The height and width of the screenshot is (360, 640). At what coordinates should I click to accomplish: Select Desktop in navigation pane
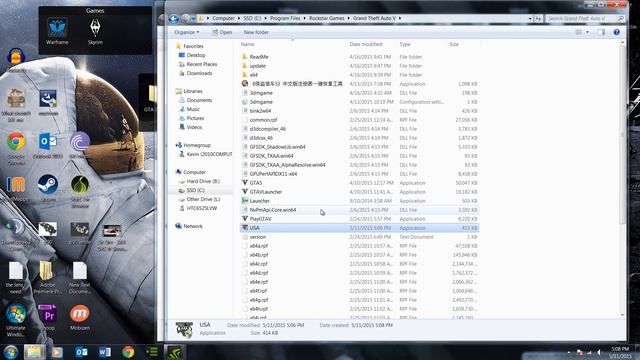[196, 55]
